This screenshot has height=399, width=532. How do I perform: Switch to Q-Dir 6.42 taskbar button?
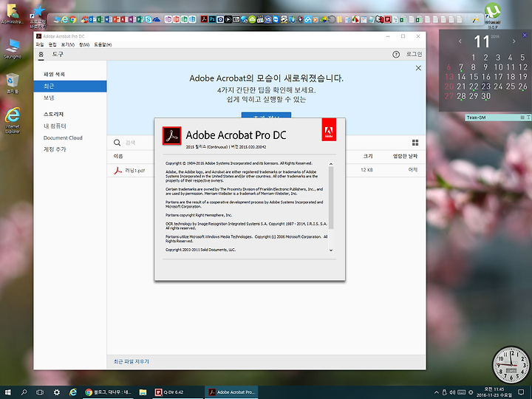pyautogui.click(x=178, y=392)
